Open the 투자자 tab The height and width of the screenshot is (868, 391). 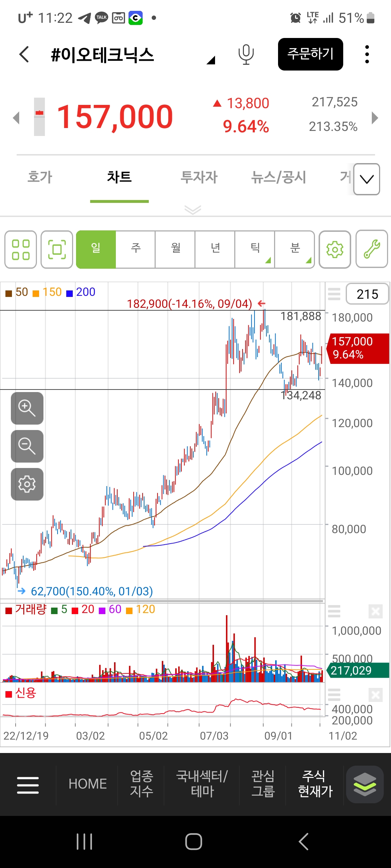click(199, 177)
